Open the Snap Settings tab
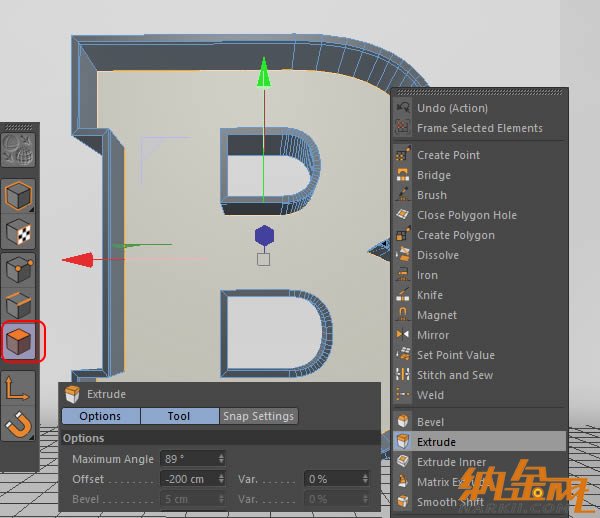The width and height of the screenshot is (600, 518). click(x=259, y=416)
